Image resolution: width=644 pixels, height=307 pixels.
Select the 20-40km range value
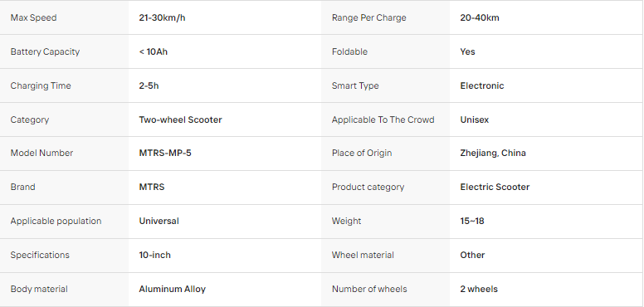[x=480, y=17]
